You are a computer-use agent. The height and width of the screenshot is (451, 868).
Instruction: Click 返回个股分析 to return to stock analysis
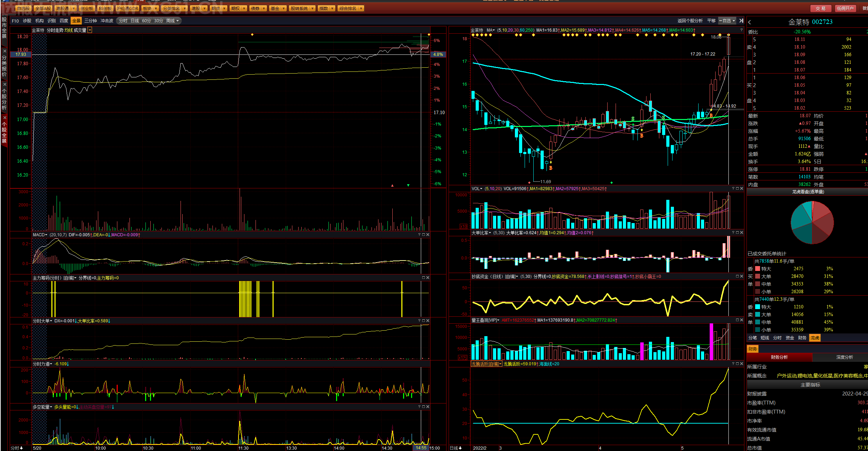[x=690, y=21]
